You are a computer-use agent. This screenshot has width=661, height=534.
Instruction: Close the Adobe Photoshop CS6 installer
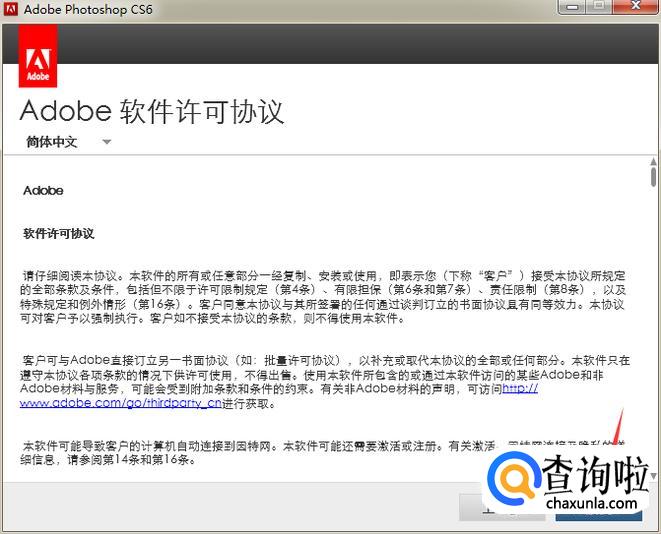[x=635, y=6]
